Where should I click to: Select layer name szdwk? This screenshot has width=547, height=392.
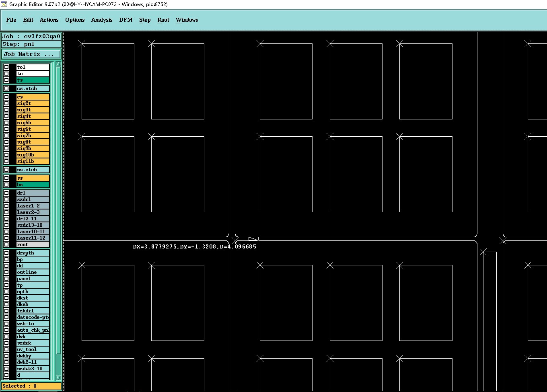(x=33, y=343)
